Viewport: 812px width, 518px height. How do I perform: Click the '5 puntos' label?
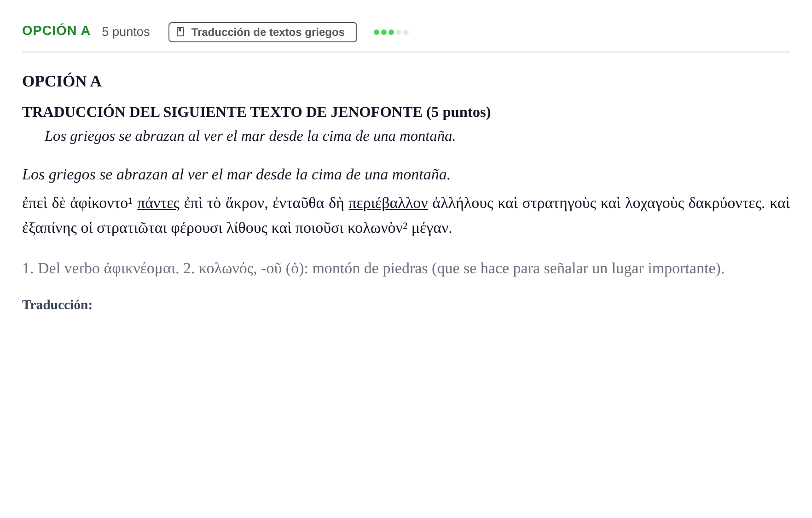click(126, 32)
